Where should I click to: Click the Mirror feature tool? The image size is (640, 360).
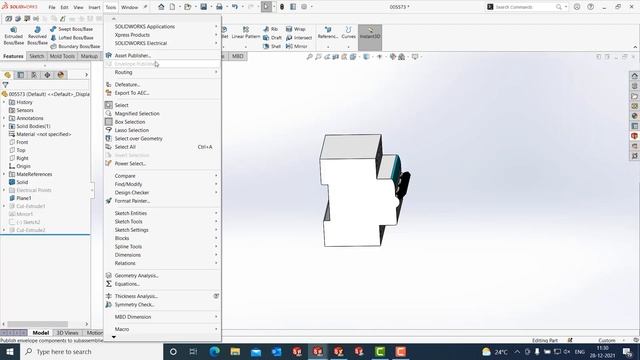pyautogui.click(x=297, y=46)
